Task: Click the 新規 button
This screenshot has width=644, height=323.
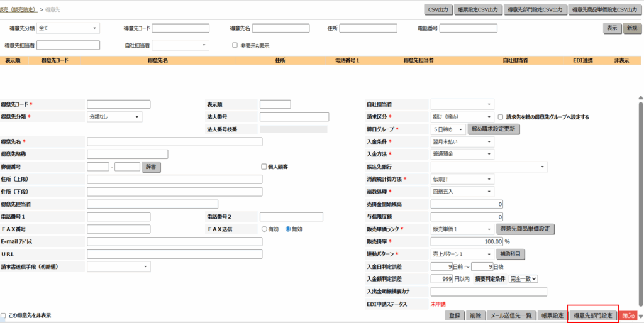Action: 631,28
